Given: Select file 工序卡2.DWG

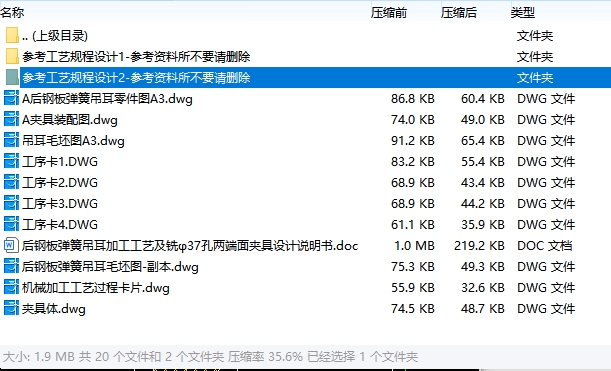Looking at the screenshot, I should coord(60,182).
